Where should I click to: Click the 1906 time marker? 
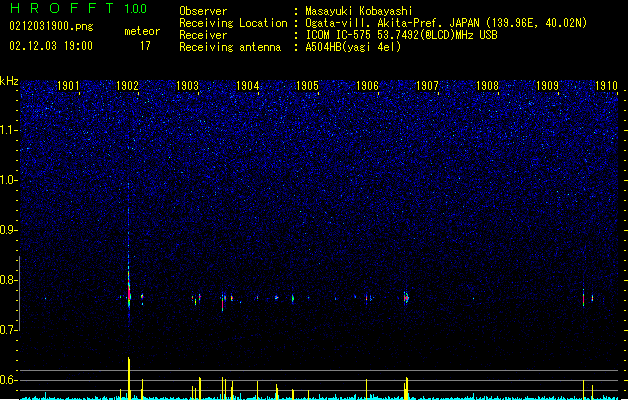tap(367, 85)
